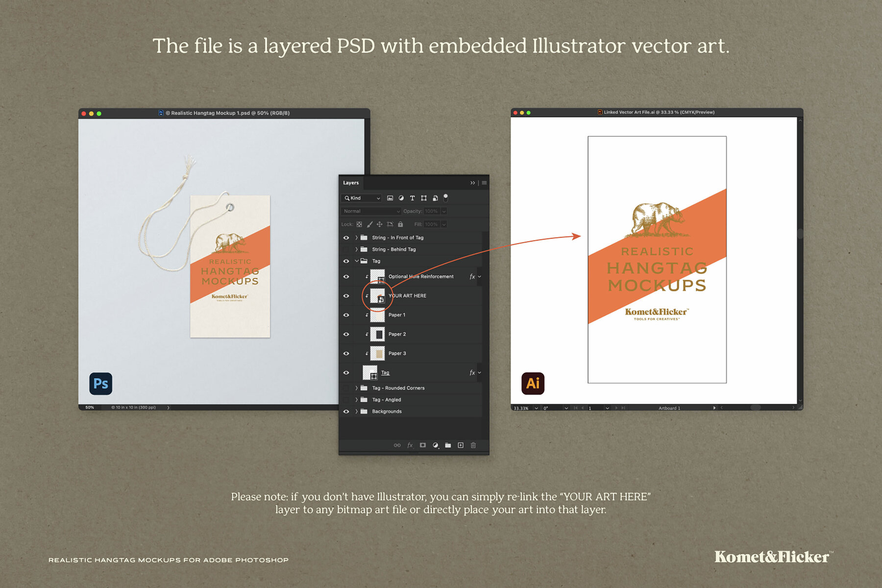
Task: Open the Opacity slider
Action: [444, 211]
